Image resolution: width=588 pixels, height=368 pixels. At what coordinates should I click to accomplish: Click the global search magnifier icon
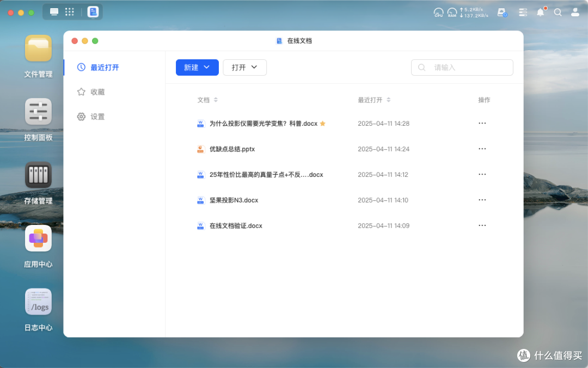pos(558,13)
